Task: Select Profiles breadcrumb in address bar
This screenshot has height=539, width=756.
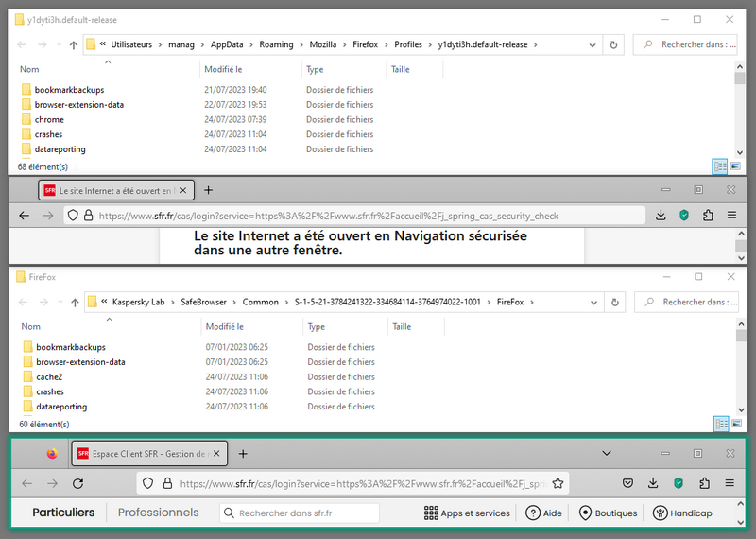Action: click(x=408, y=44)
